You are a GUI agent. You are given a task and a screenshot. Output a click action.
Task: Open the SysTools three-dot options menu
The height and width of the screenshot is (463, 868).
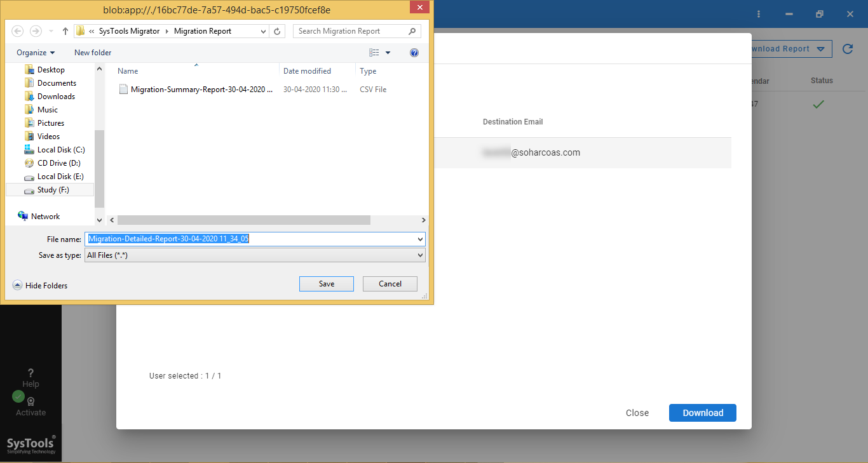tap(758, 14)
